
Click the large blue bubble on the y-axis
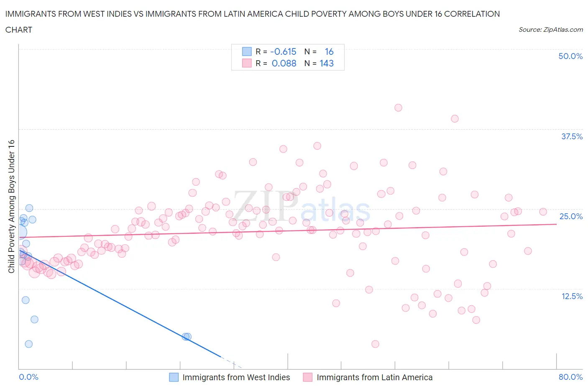[x=20, y=233]
